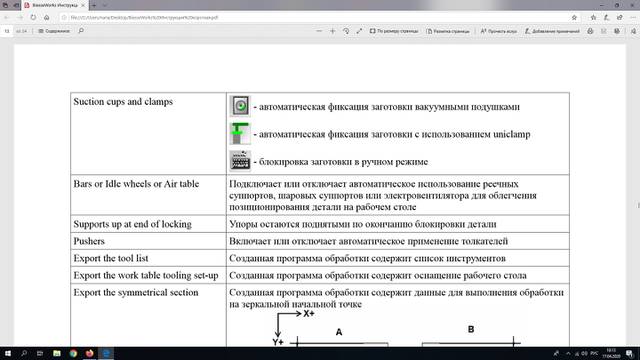
Task: Click the zoom in plus icon
Action: coord(333,31)
